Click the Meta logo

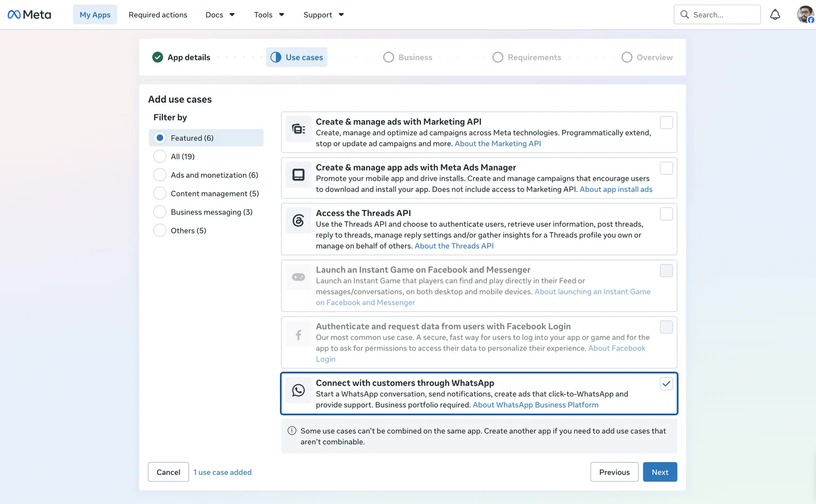pyautogui.click(x=30, y=15)
